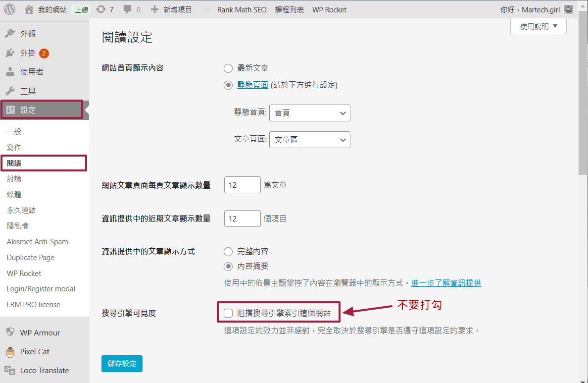This screenshot has width=588, height=383.
Task: Open the comments bubble icon
Action: pyautogui.click(x=128, y=9)
